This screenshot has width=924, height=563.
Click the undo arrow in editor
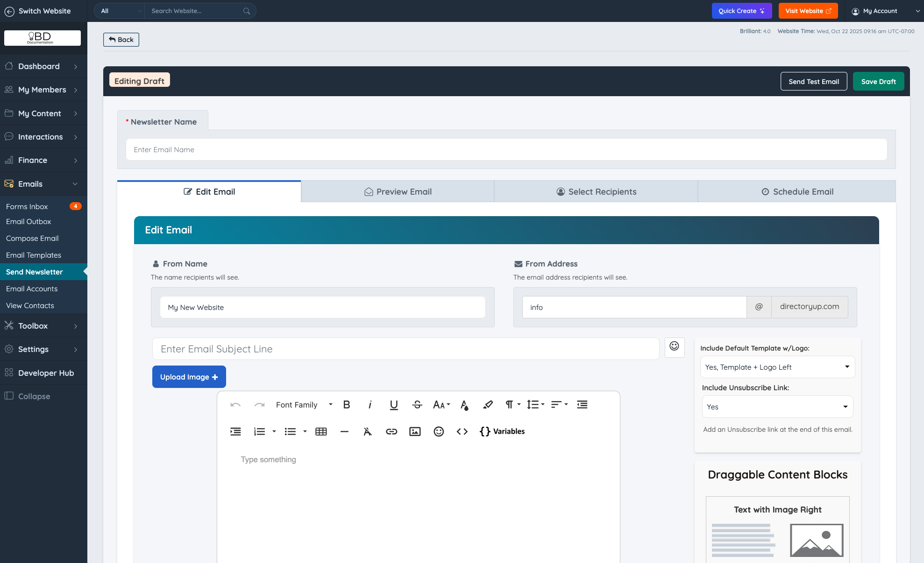coord(235,405)
